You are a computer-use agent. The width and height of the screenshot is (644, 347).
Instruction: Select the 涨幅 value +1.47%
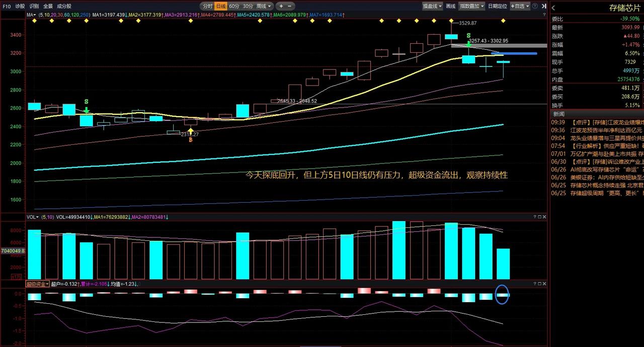click(x=631, y=44)
